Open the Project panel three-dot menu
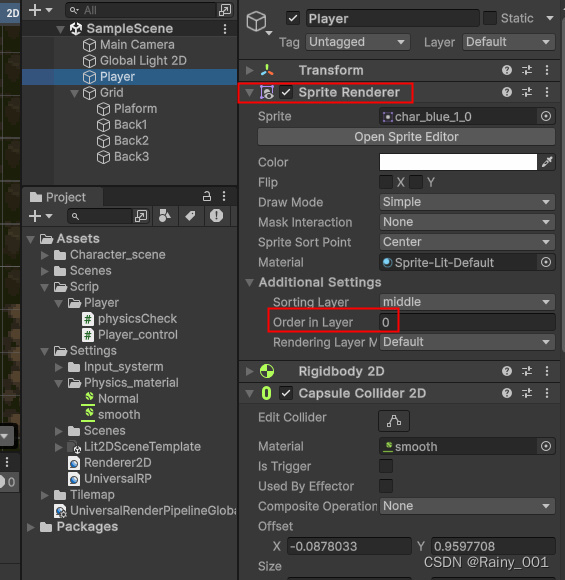 point(224,196)
